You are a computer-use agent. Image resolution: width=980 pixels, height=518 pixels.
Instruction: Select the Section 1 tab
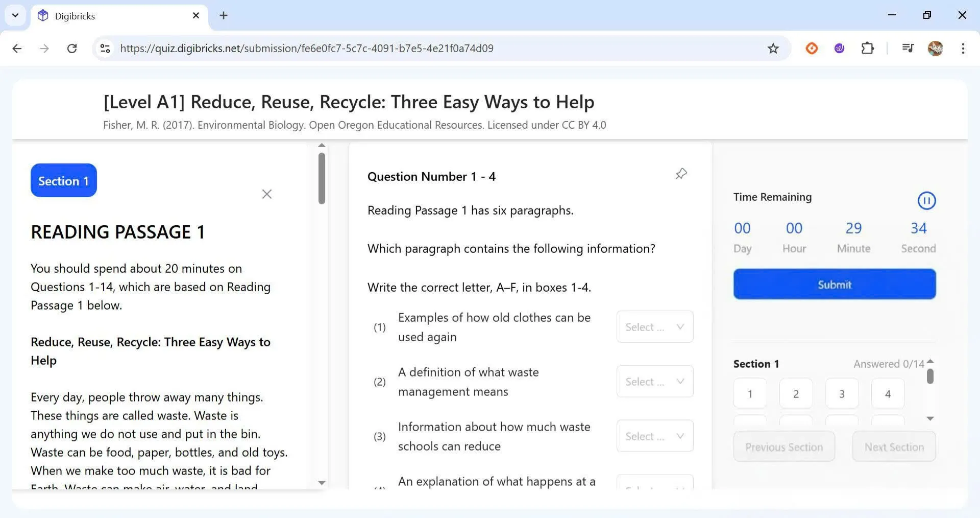(63, 181)
